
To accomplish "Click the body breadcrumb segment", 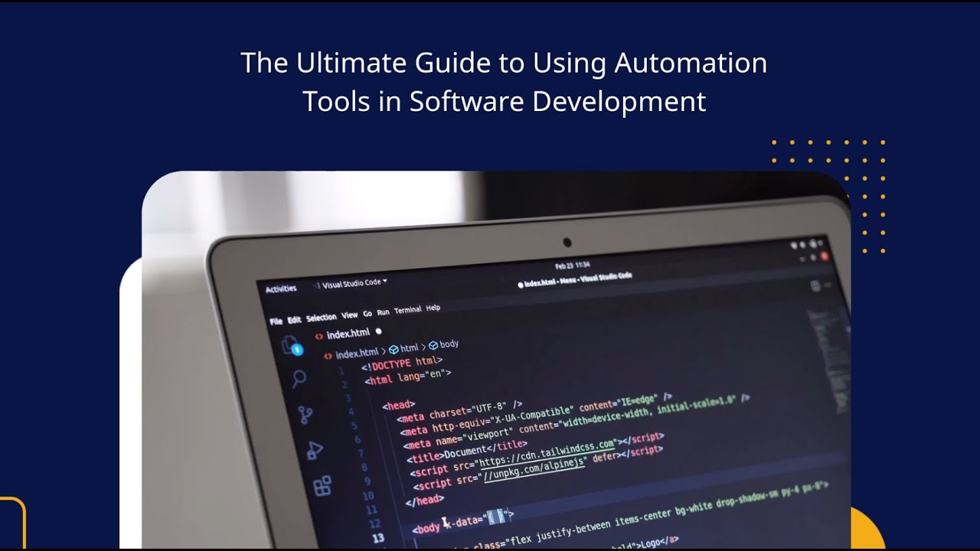I will (x=449, y=344).
